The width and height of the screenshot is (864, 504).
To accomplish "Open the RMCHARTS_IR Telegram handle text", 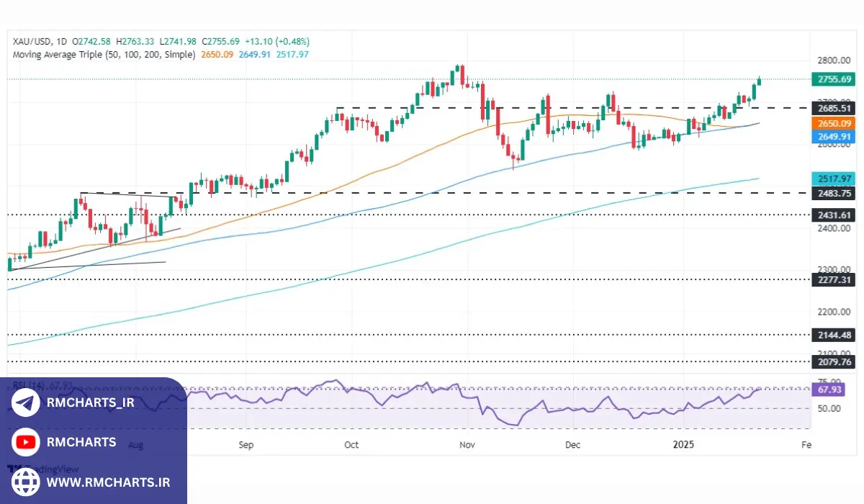I will [x=90, y=403].
